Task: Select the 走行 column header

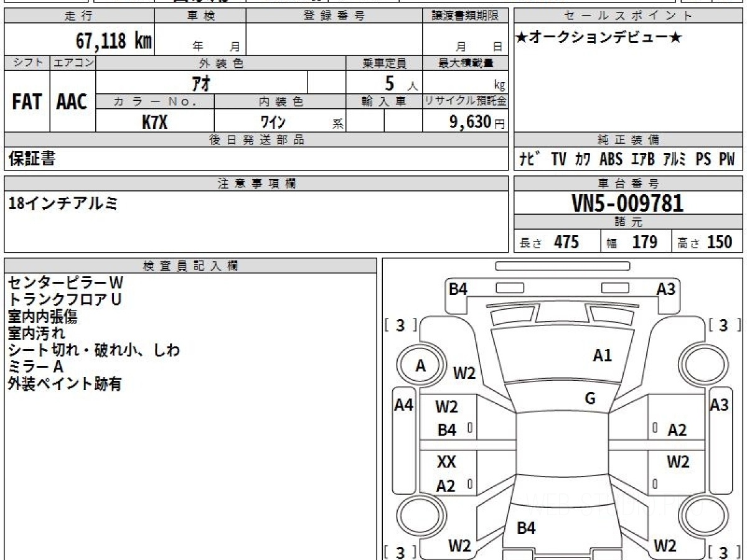Action: coord(79,16)
